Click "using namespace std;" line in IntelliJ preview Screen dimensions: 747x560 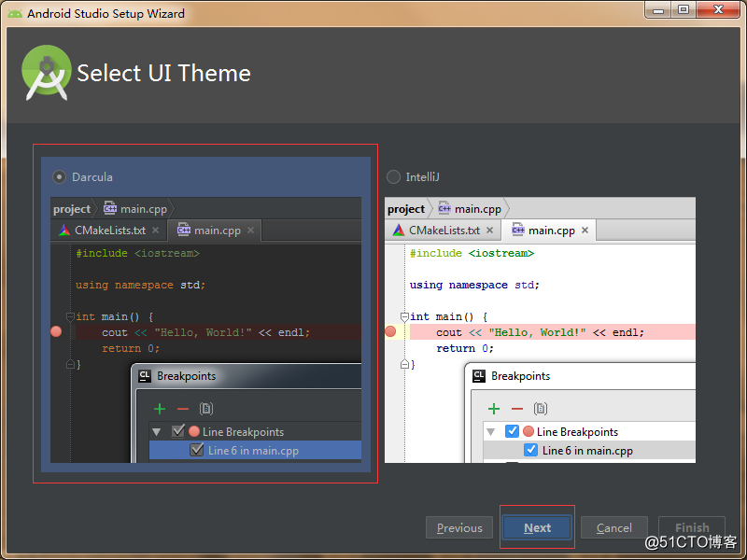point(474,285)
